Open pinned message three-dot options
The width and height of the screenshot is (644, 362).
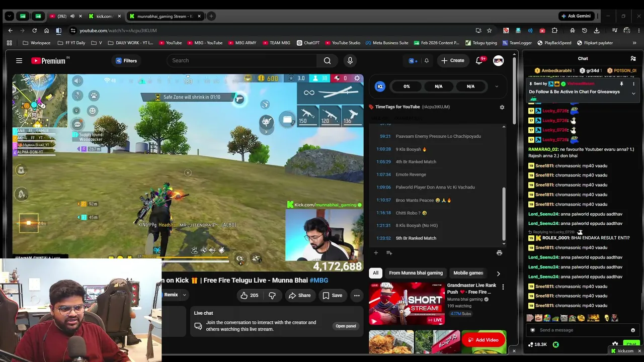pos(633,84)
